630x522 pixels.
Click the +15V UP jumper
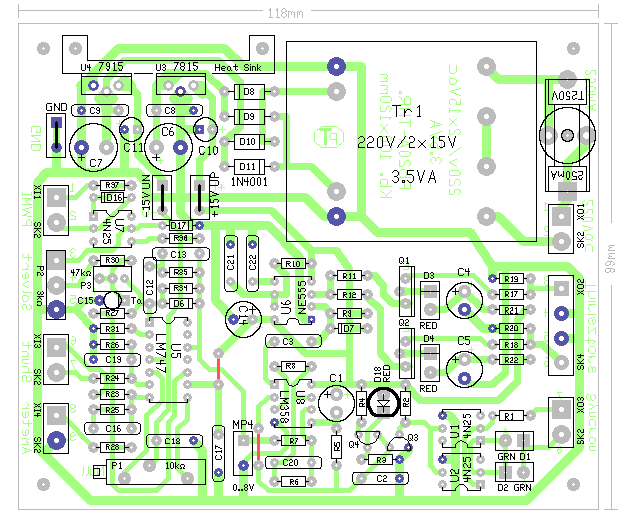click(x=200, y=197)
